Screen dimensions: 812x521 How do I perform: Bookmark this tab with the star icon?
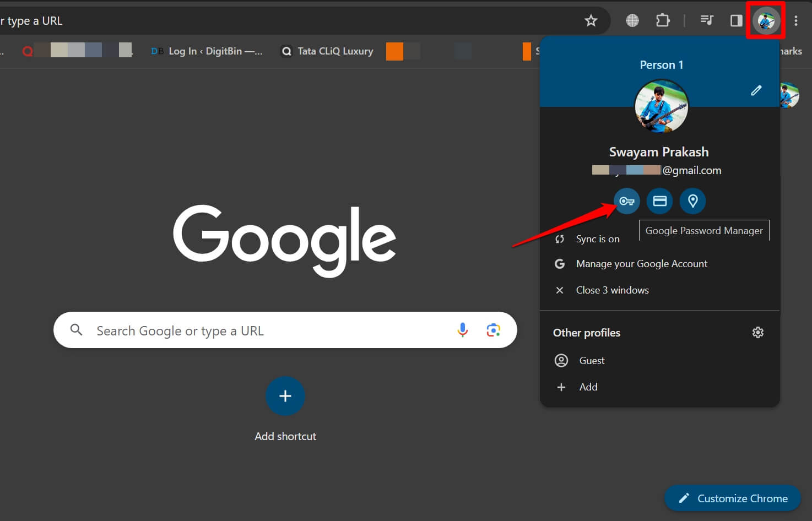591,21
